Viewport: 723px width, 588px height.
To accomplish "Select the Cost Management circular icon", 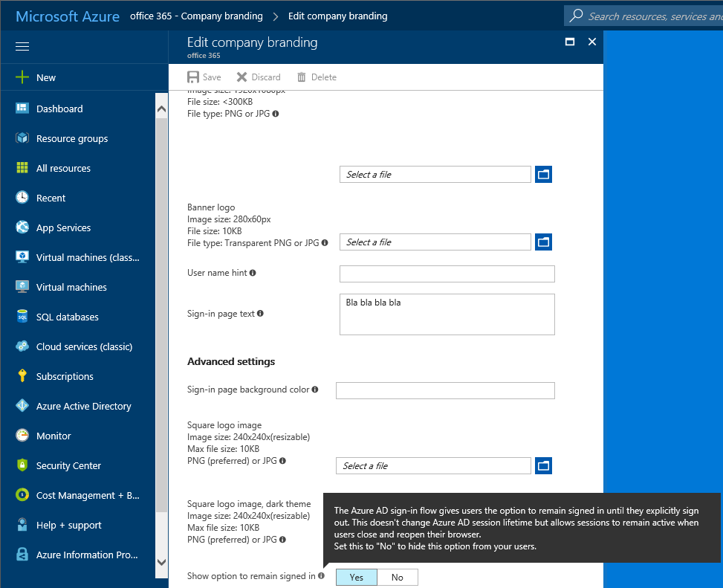I will tap(22, 495).
